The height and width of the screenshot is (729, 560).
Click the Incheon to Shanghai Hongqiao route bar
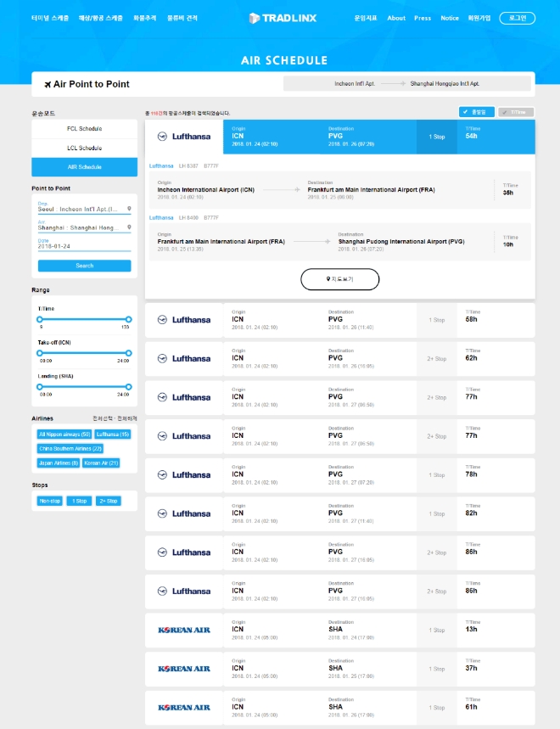pos(406,84)
